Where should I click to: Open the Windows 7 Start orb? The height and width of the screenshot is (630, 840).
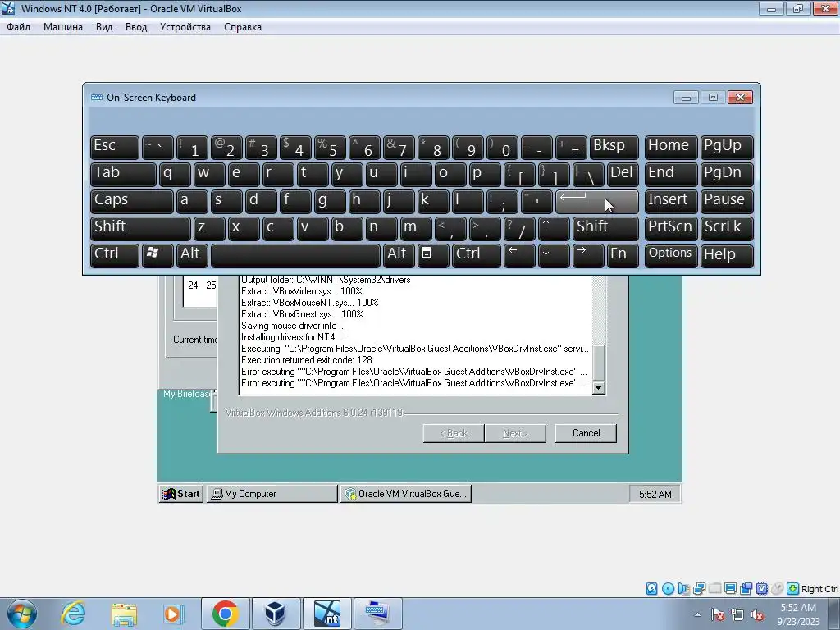[x=22, y=614]
